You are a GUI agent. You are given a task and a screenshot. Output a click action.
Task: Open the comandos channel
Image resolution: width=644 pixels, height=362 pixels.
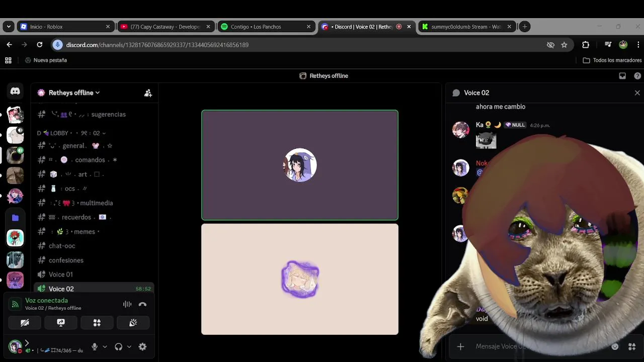click(94, 160)
